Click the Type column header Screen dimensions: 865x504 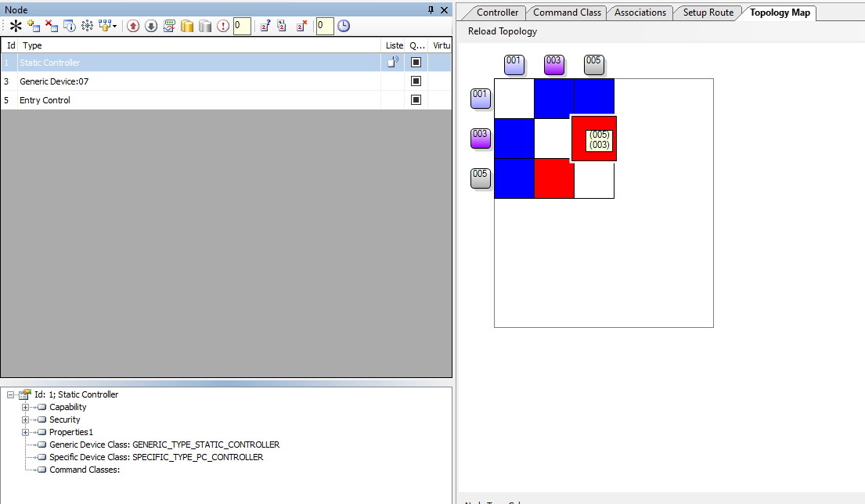click(200, 45)
